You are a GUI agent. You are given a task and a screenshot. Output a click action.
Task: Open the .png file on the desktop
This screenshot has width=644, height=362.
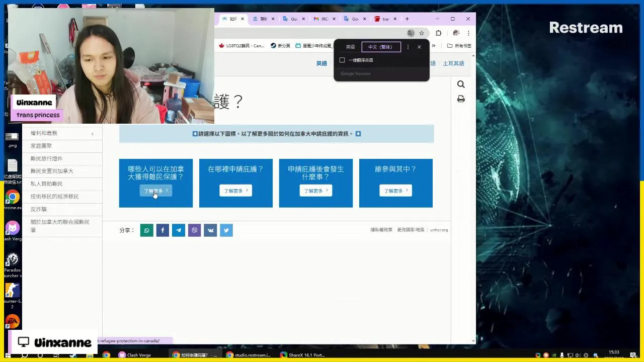pyautogui.click(x=13, y=140)
